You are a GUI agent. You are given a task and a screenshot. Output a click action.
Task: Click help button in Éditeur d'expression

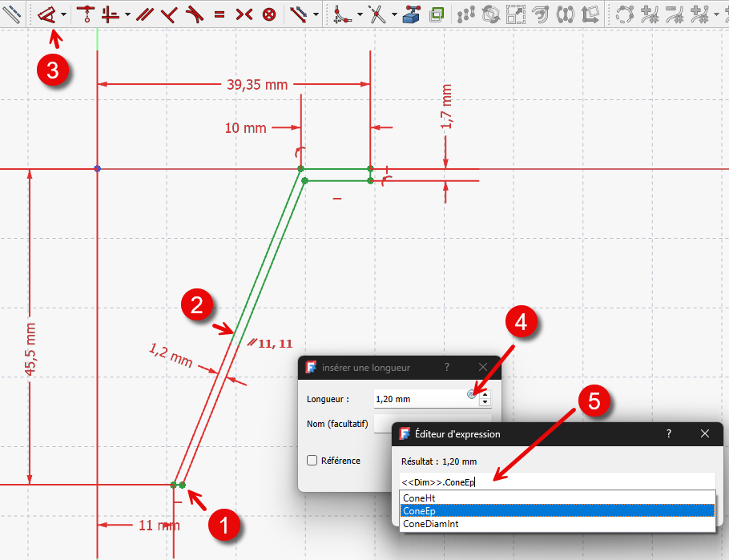(667, 433)
